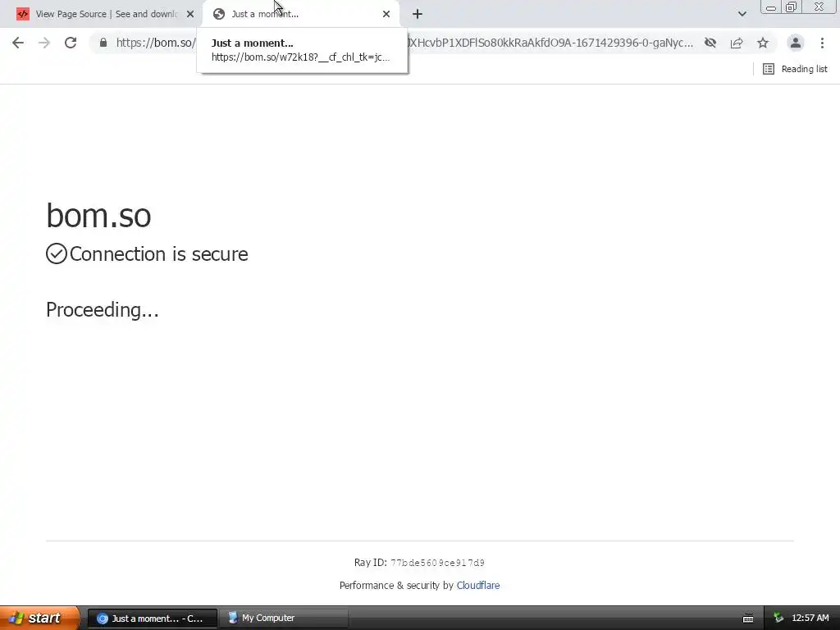Close the Just a moment tab
840x630 pixels.
pos(386,14)
